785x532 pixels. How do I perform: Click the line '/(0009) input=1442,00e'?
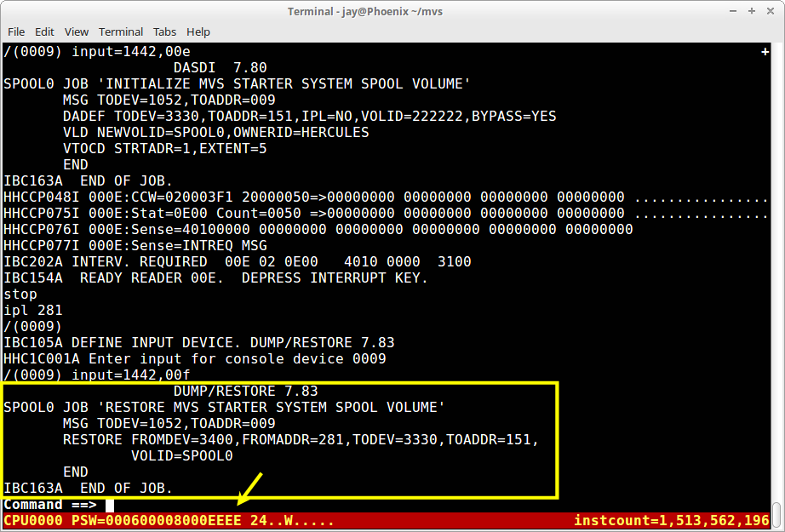tap(96, 52)
